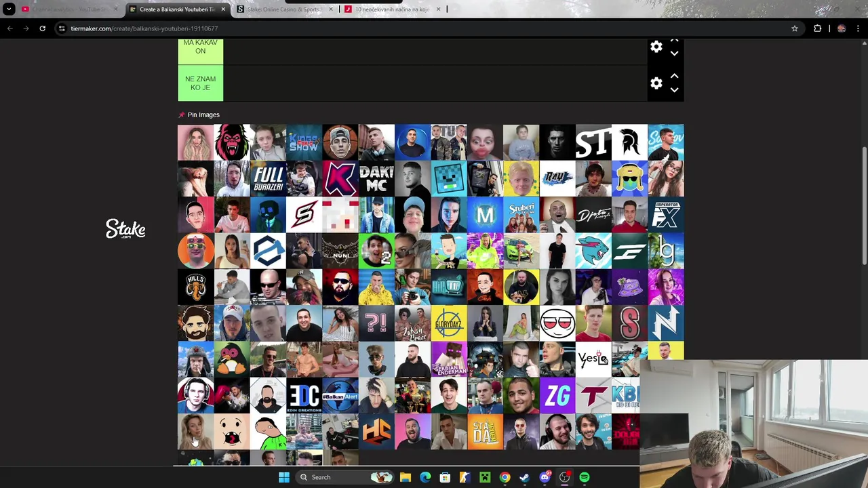
Task: Reload the tiermaker page
Action: 42,28
